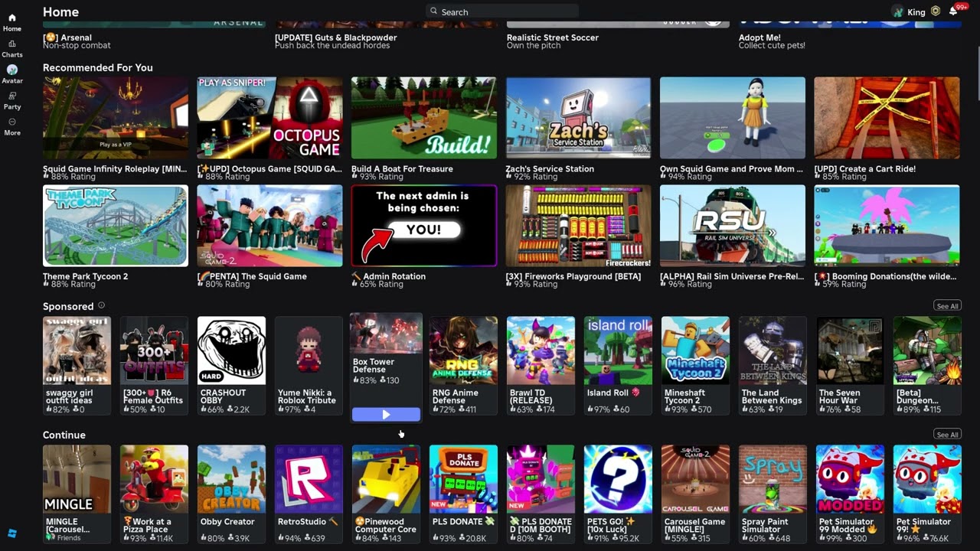Open Booming Donations thumbnail
980x551 pixels.
(887, 226)
